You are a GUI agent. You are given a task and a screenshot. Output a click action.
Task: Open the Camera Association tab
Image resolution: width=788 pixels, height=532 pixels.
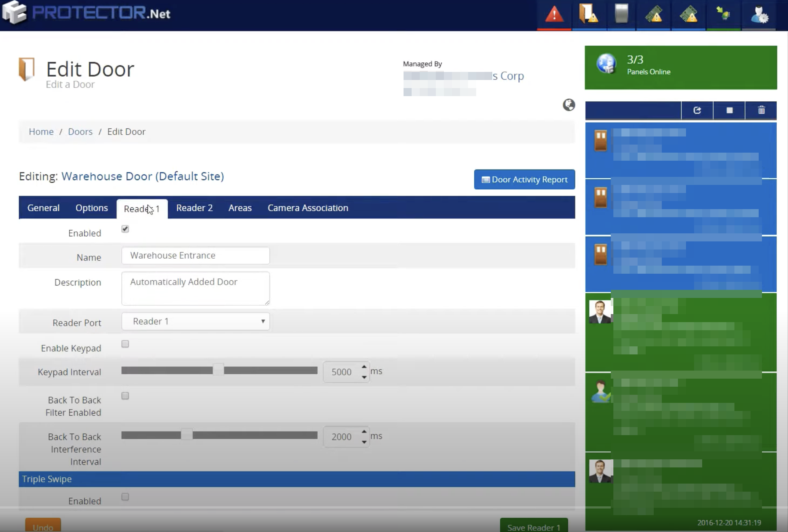click(307, 208)
